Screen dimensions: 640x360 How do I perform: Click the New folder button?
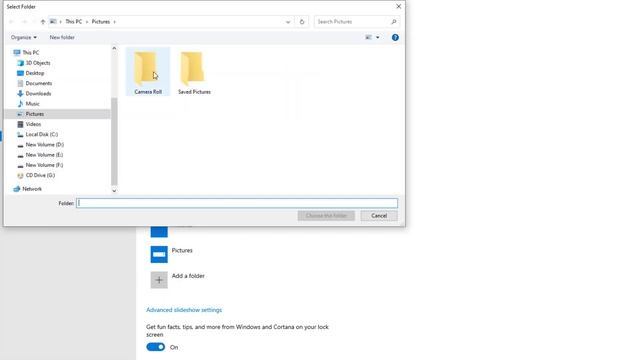pos(62,38)
